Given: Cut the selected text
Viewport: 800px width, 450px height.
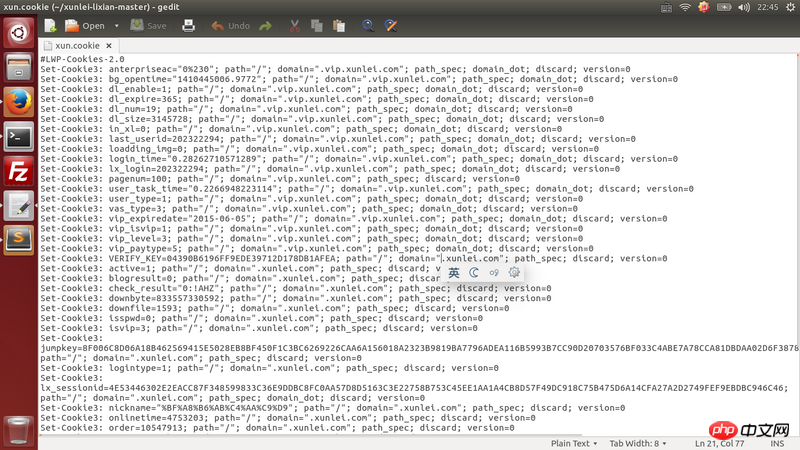Looking at the screenshot, I should 294,26.
